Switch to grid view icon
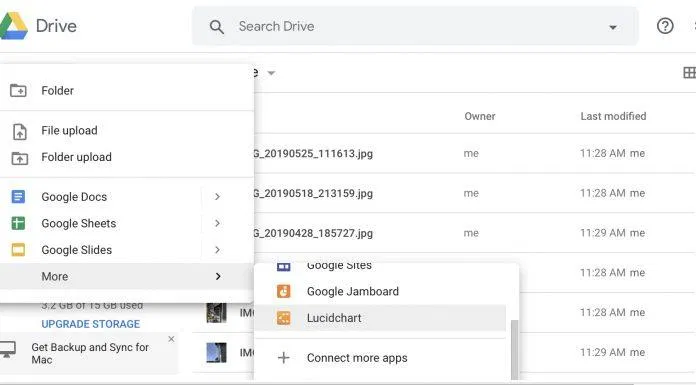696x385 pixels. (x=689, y=72)
